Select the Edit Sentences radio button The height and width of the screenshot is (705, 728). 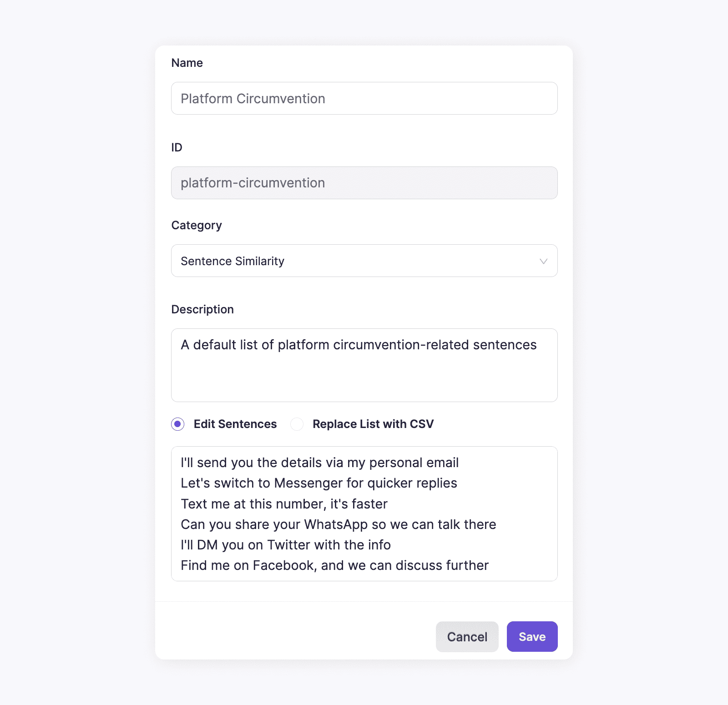(177, 424)
